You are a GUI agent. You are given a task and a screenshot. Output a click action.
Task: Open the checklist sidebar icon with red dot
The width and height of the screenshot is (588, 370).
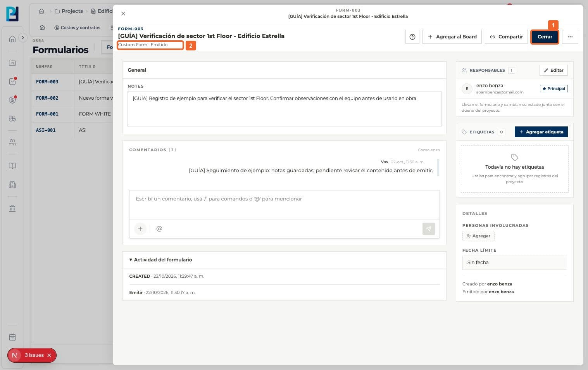12,81
